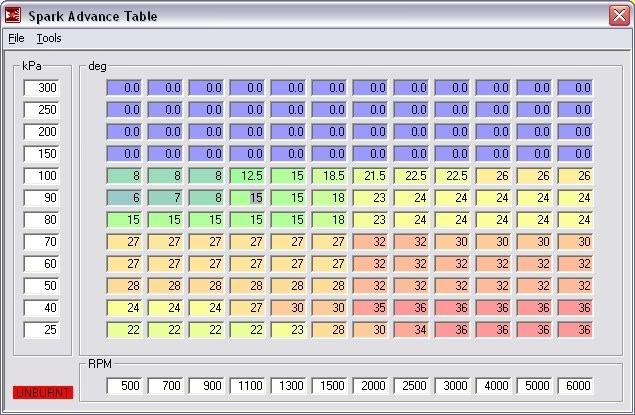635x415 pixels.
Task: Open the File menu
Action: 16,38
